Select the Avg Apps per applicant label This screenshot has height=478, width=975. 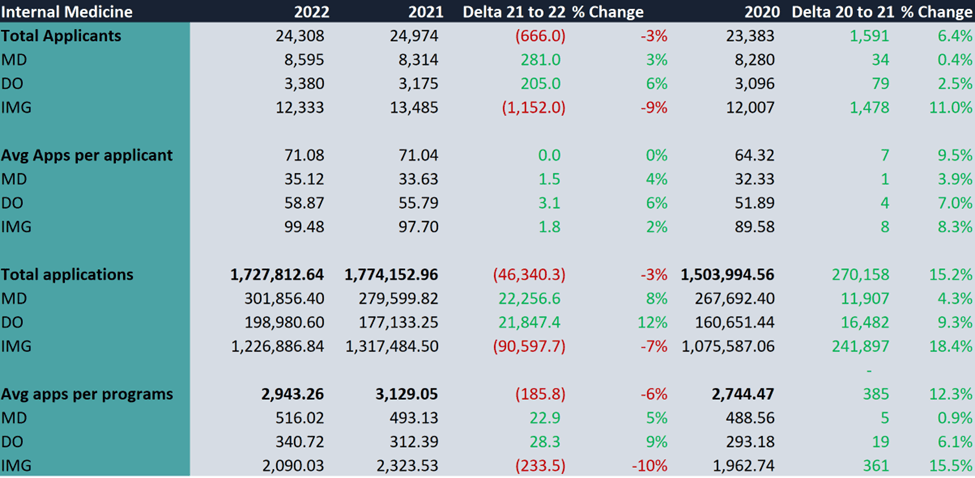87,155
